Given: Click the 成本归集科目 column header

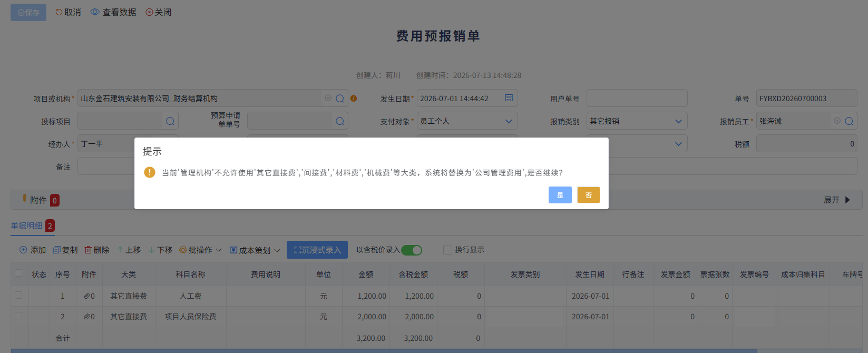Looking at the screenshot, I should [x=803, y=274].
